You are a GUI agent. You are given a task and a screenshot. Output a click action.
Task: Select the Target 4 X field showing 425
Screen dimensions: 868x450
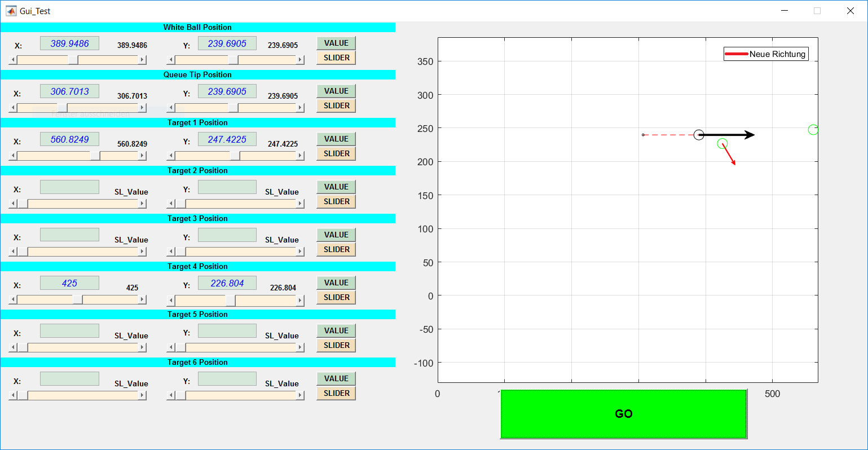(x=69, y=283)
